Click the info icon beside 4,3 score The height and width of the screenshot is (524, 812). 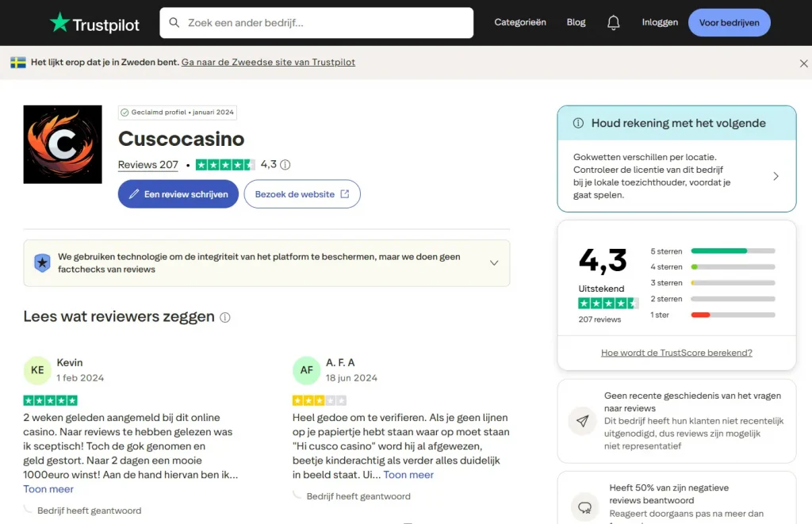[x=285, y=165]
